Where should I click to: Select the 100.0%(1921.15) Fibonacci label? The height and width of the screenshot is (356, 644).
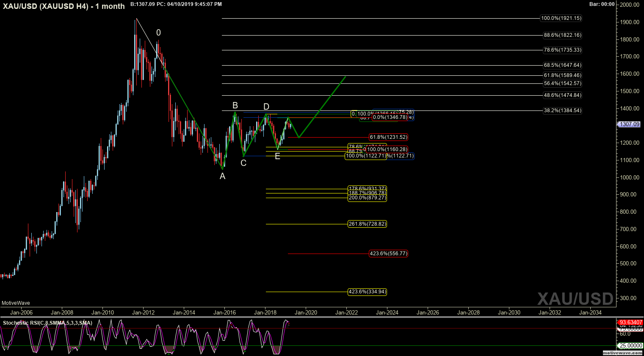point(561,18)
